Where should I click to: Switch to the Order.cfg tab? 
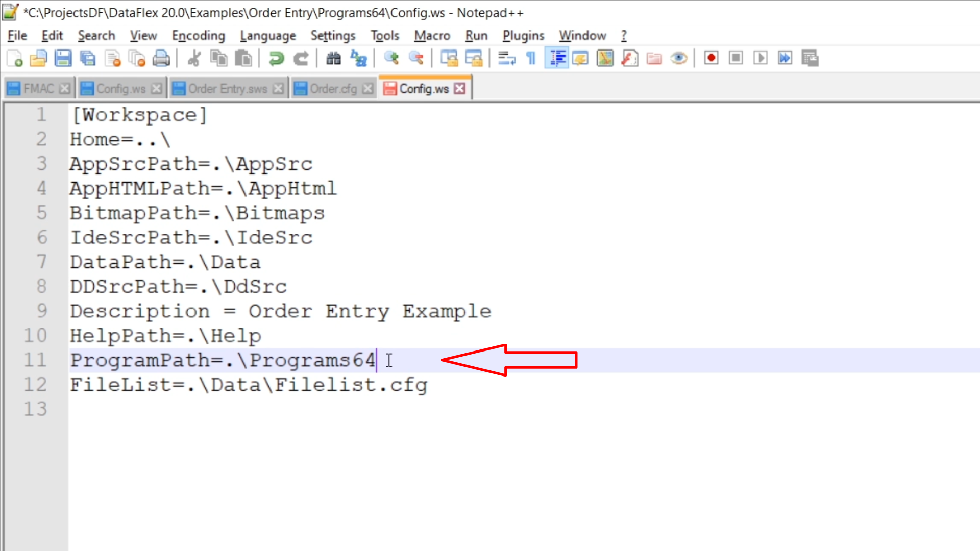click(x=333, y=89)
